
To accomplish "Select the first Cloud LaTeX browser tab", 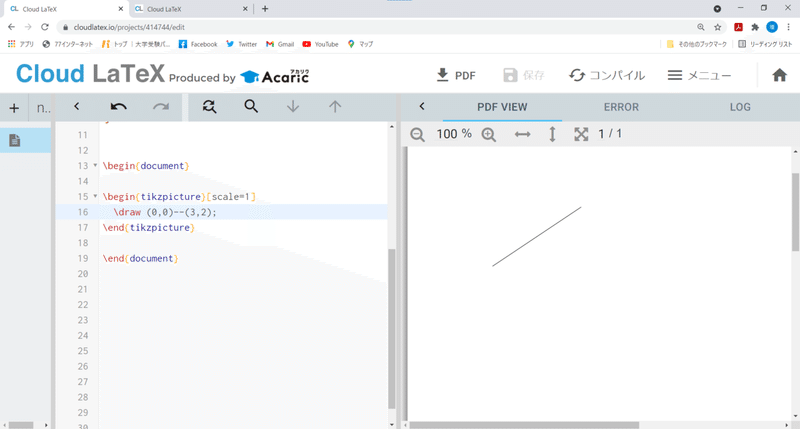I will (66, 9).
